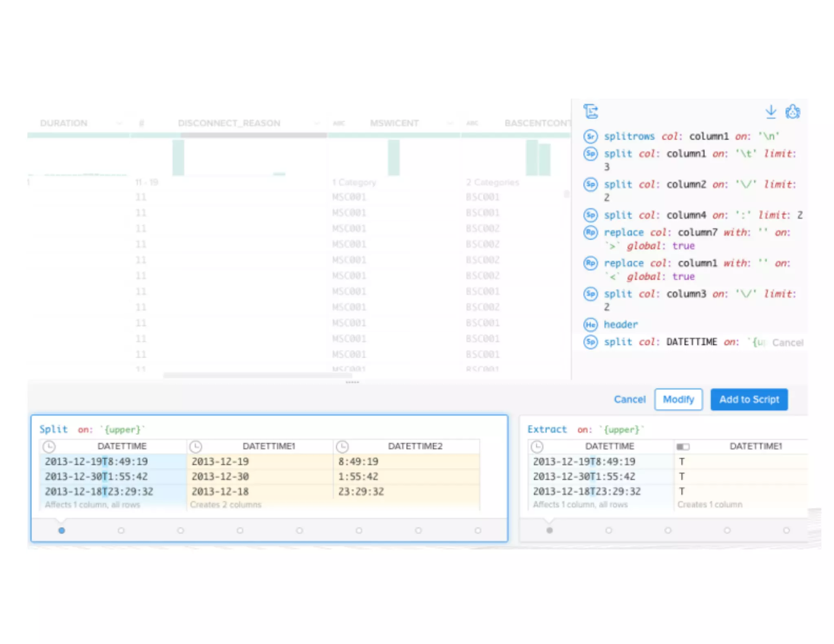Viewport: 834px width, 644px height.
Task: Click the split column4 Sp icon
Action: (590, 215)
